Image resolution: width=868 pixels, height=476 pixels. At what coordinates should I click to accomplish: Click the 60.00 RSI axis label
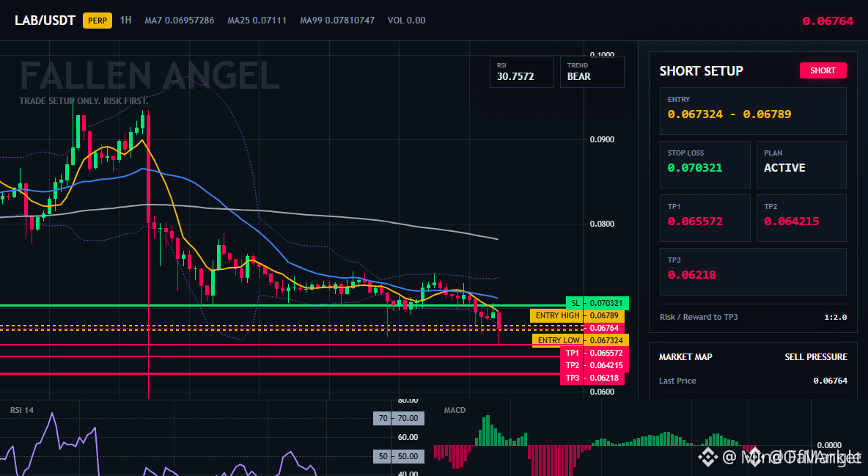(408, 437)
